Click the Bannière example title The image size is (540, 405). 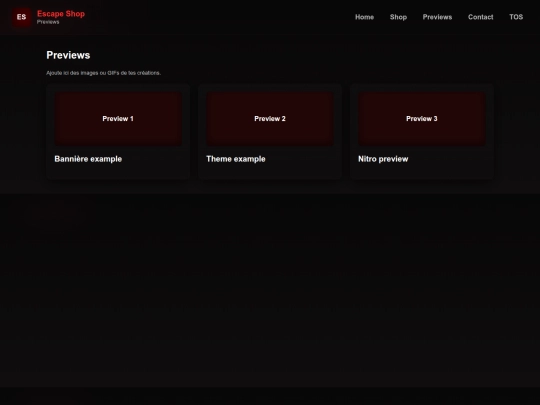88,159
